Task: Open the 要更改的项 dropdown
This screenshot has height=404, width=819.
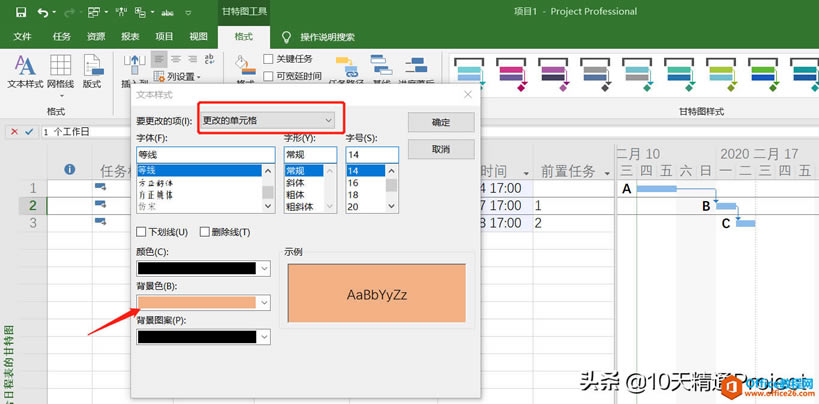Action: [272, 120]
